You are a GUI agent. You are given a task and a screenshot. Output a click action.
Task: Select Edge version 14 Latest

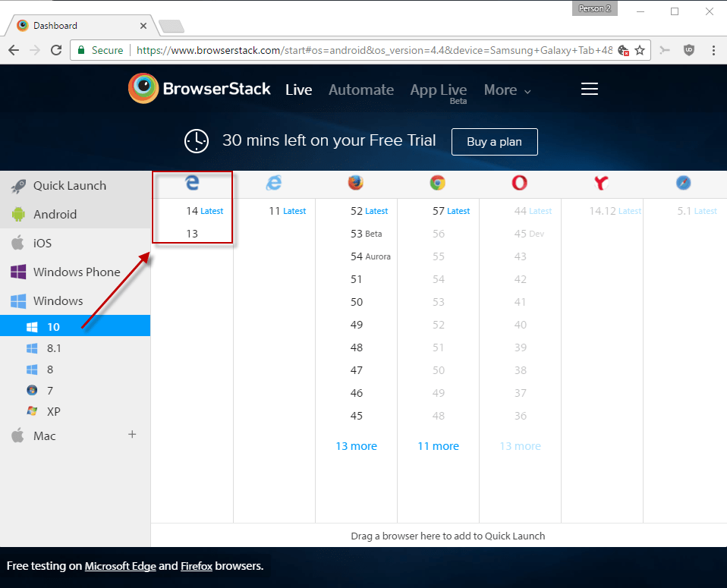(193, 211)
